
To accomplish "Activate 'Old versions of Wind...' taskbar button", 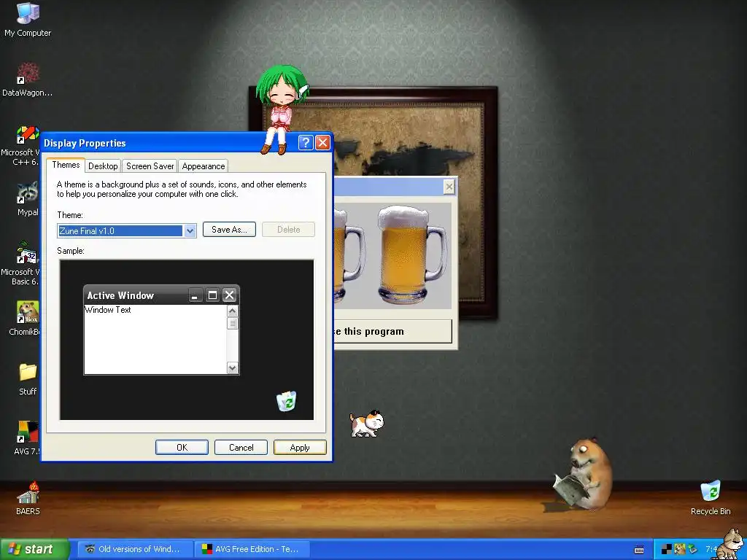I will [135, 549].
